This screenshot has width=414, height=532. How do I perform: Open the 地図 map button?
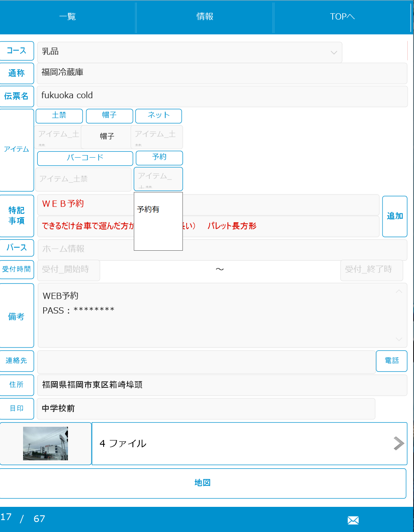pos(203,483)
